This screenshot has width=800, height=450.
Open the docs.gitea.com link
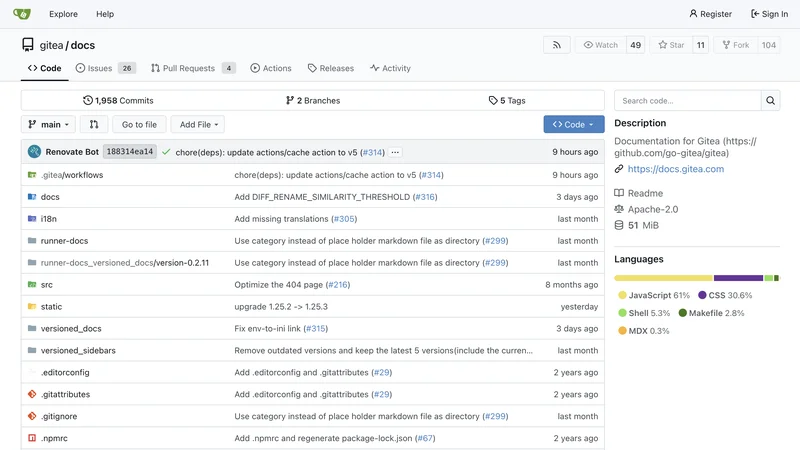click(675, 169)
